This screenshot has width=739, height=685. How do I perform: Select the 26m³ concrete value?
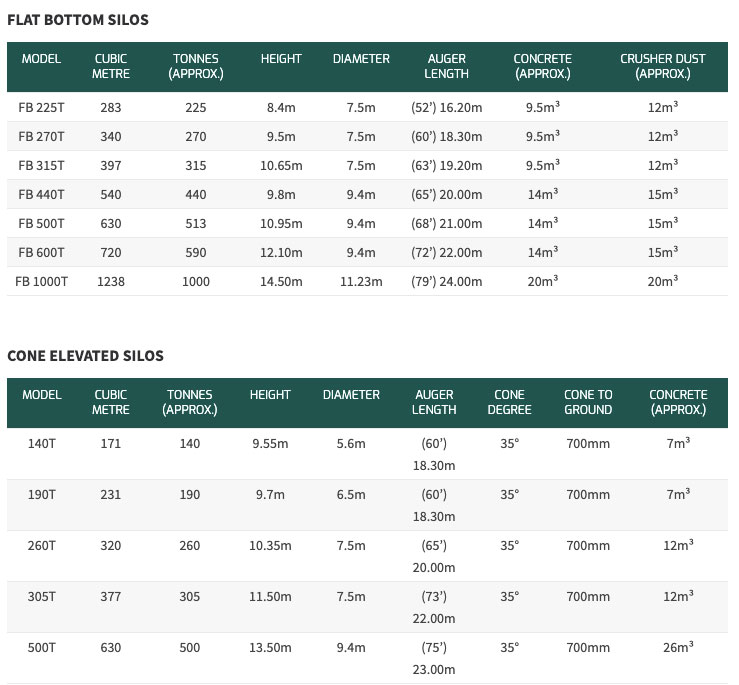pos(678,647)
